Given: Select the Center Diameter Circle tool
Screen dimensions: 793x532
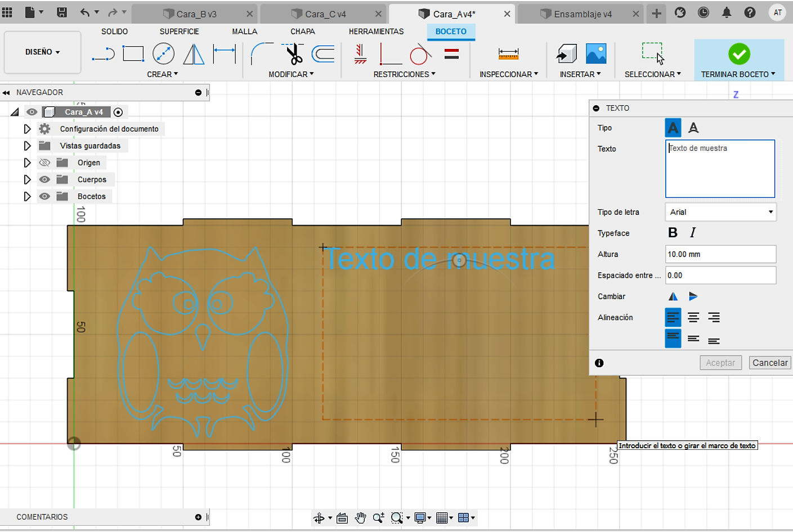Looking at the screenshot, I should pos(163,54).
